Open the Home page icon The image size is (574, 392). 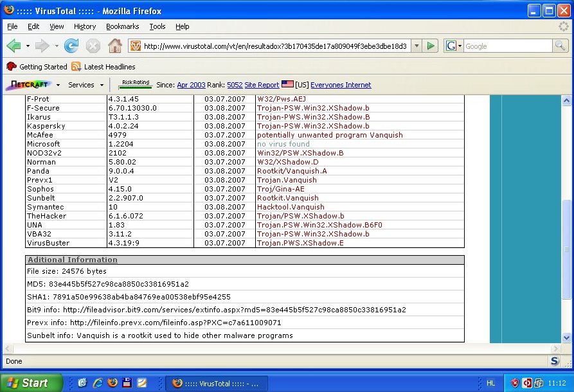coord(115,46)
